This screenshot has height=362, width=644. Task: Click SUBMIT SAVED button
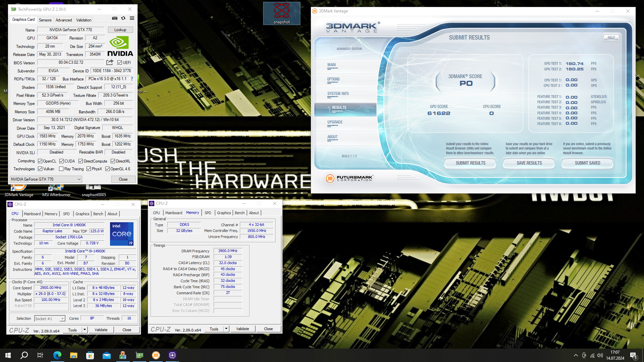click(x=587, y=163)
